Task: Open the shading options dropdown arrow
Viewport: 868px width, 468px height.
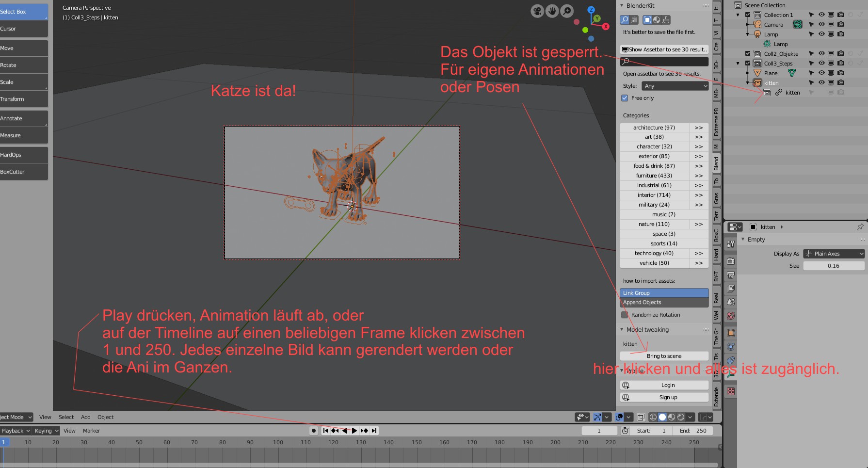Action: (x=690, y=417)
